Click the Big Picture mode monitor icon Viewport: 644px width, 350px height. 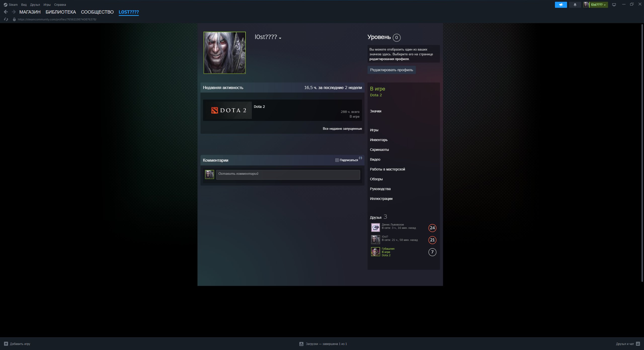click(614, 5)
